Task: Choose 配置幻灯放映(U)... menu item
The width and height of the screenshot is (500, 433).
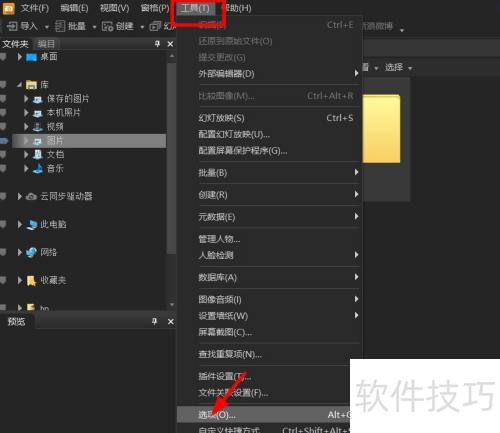Action: coord(269,134)
